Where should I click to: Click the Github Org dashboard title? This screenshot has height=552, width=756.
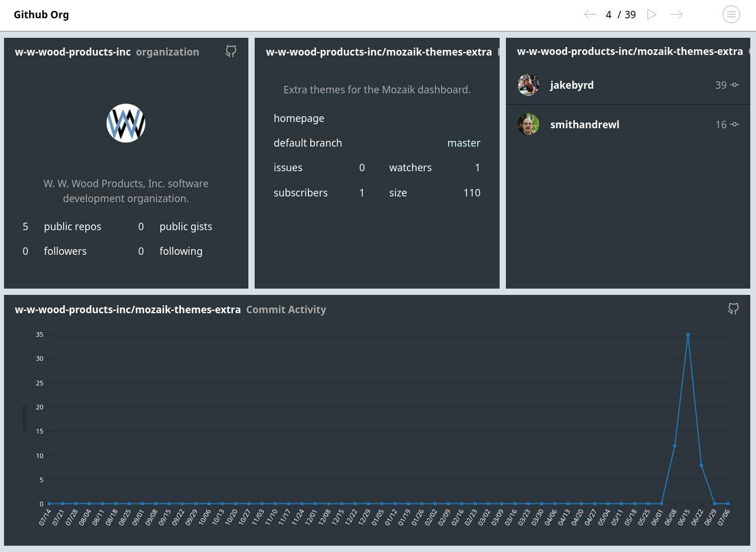pos(41,14)
